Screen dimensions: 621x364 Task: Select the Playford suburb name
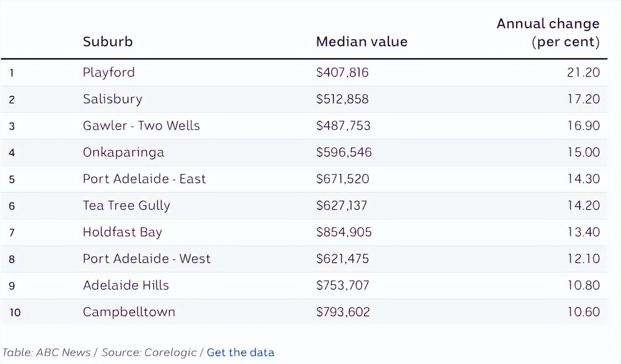[x=108, y=72]
